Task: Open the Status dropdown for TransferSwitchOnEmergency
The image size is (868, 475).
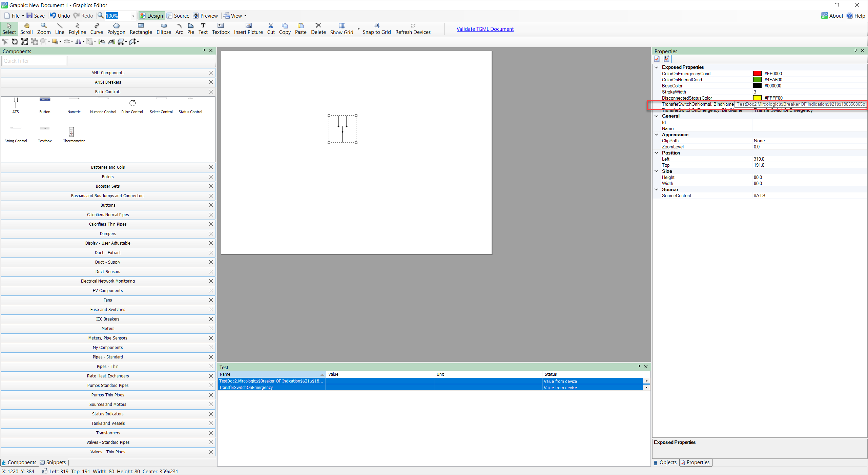Action: 646,387
